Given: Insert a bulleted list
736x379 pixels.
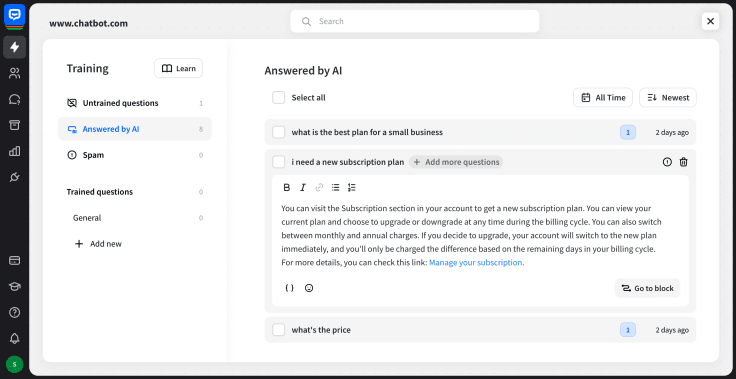Looking at the screenshot, I should (x=335, y=188).
